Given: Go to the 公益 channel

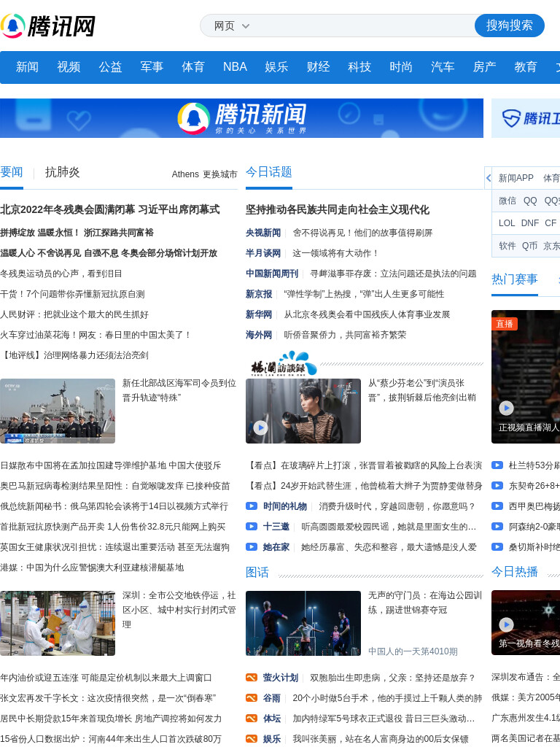Looking at the screenshot, I should coord(111,66).
